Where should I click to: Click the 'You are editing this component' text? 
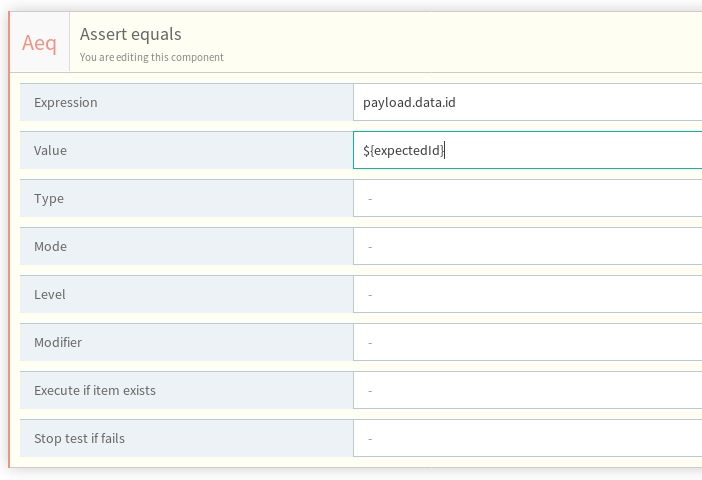pyautogui.click(x=152, y=57)
